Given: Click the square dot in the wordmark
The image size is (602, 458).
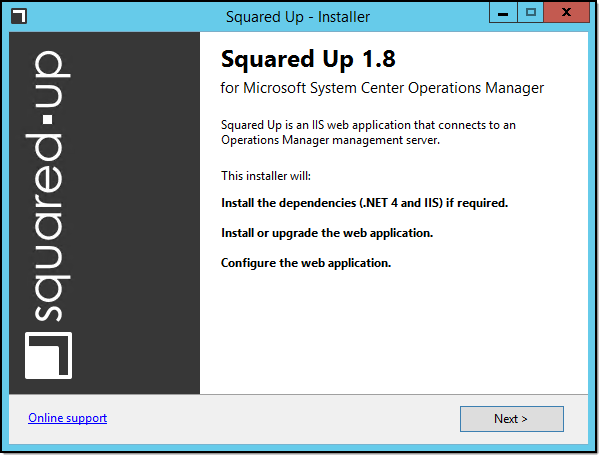Looking at the screenshot, I should pyautogui.click(x=48, y=119).
